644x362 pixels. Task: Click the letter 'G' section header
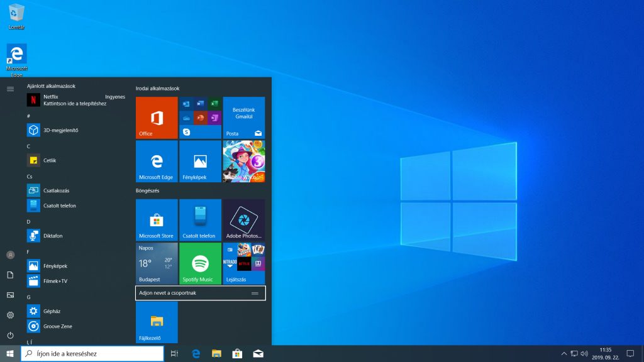28,297
